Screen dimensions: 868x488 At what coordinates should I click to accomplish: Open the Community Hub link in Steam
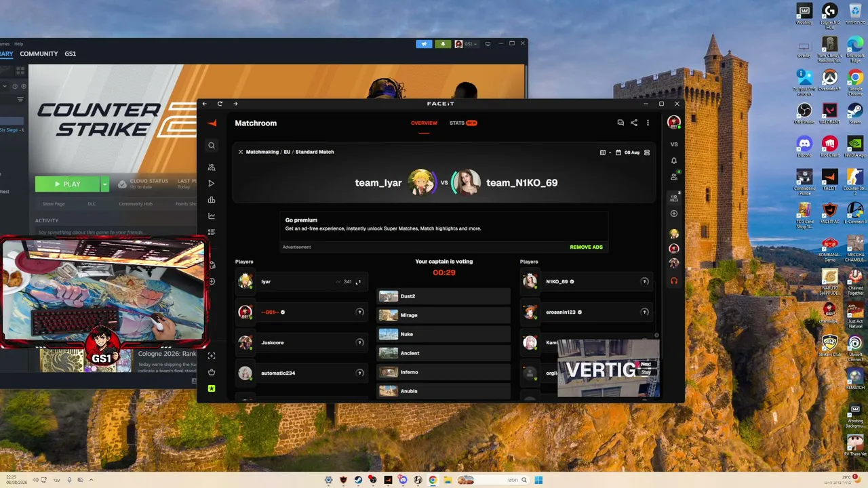click(x=136, y=203)
